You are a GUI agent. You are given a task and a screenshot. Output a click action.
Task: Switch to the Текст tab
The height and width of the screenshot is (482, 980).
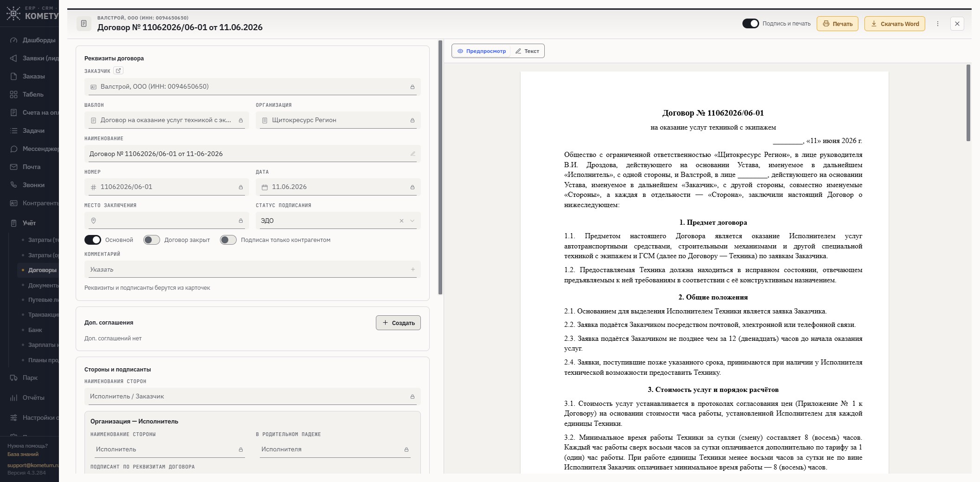[527, 51]
